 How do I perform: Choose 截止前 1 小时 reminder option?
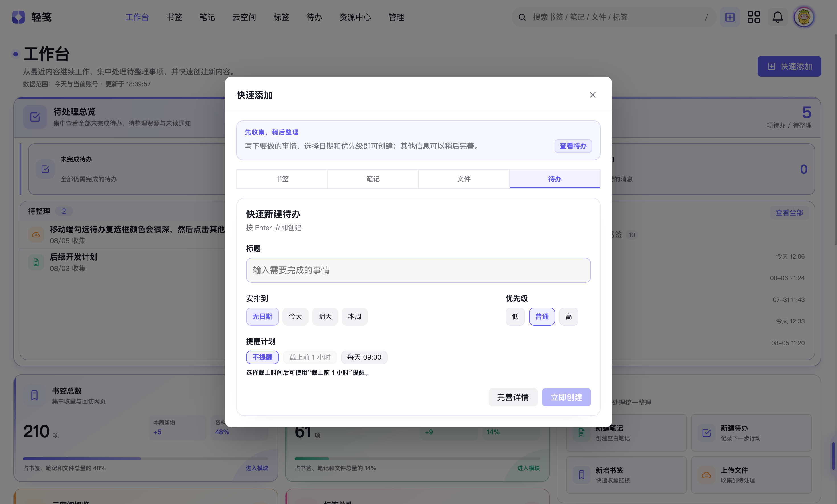point(310,357)
